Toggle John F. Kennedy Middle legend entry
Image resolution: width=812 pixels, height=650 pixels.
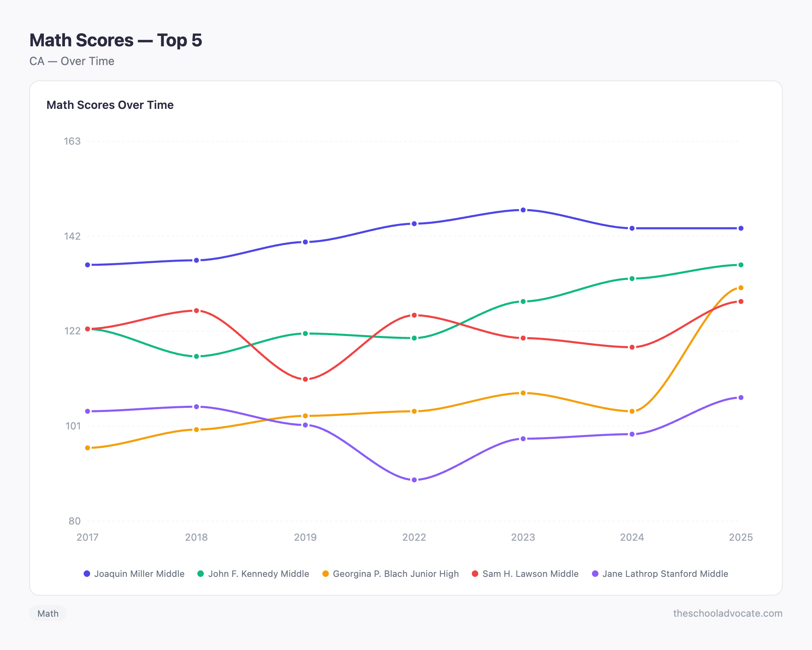[253, 574]
